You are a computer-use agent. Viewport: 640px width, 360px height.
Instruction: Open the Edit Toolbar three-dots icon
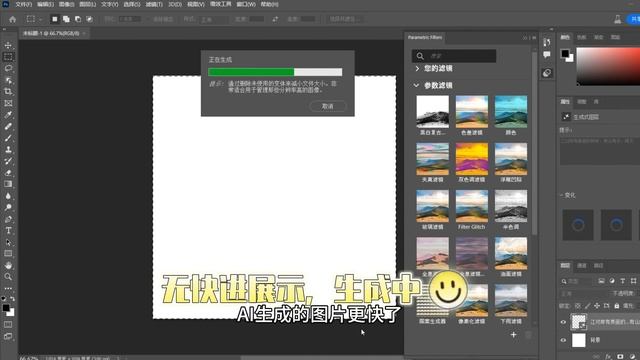click(x=8, y=288)
